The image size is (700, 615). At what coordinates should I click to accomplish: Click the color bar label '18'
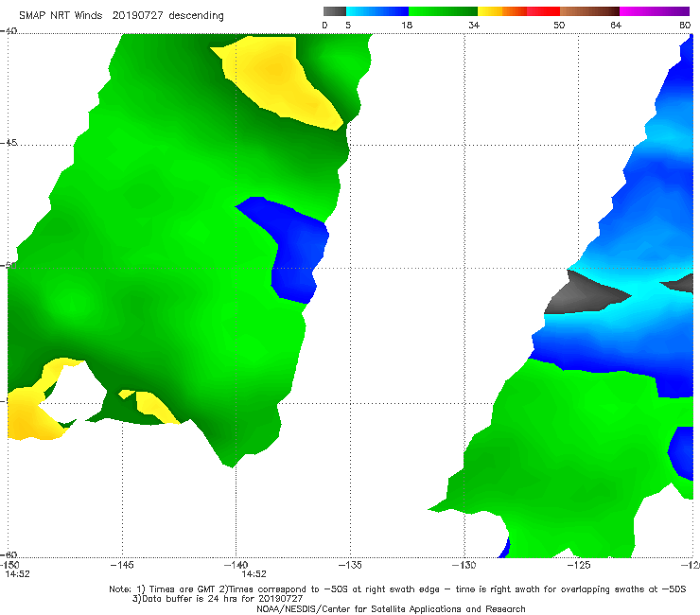(x=407, y=25)
